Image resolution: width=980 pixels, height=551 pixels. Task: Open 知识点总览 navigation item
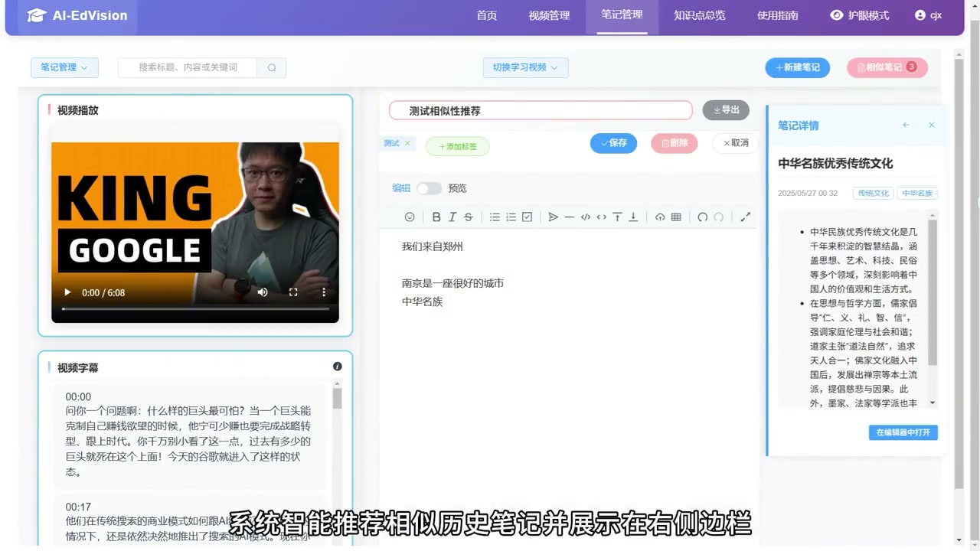700,15
